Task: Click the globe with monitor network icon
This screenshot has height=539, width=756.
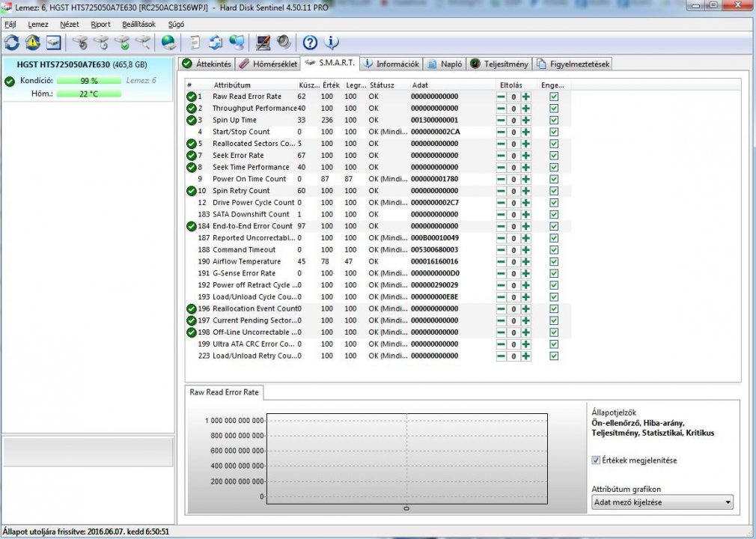Action: tap(237, 43)
